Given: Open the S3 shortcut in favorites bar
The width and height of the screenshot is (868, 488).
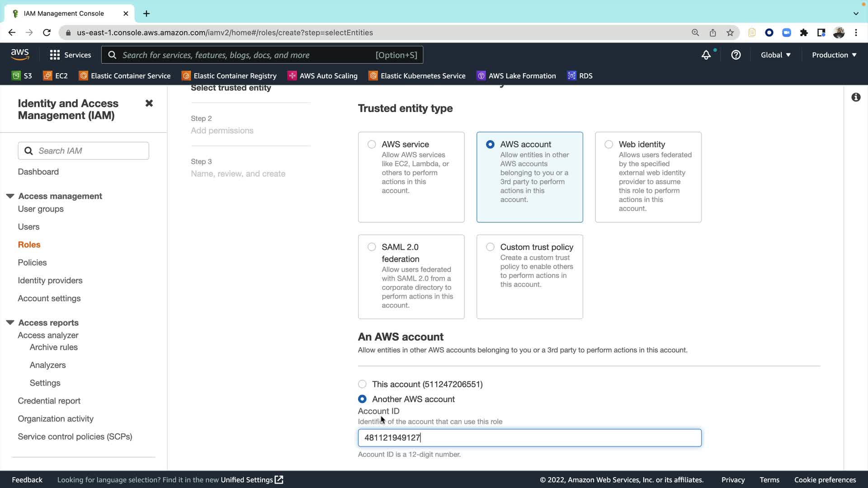Looking at the screenshot, I should 22,76.
